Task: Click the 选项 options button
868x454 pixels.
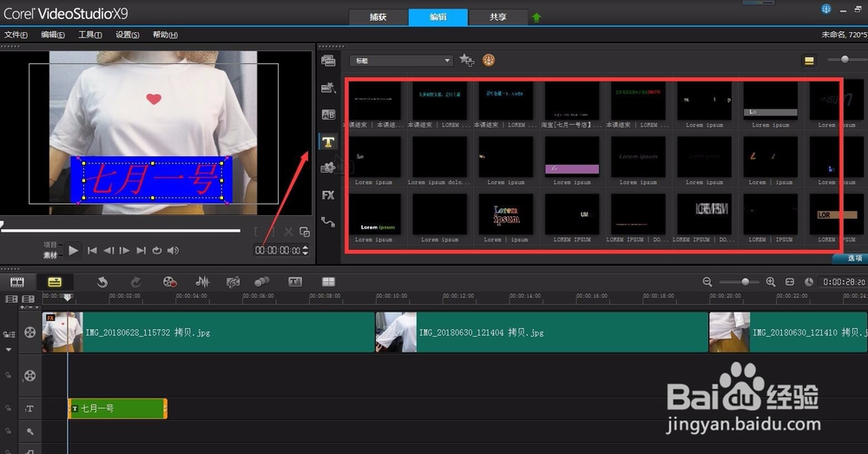Action: click(851, 259)
